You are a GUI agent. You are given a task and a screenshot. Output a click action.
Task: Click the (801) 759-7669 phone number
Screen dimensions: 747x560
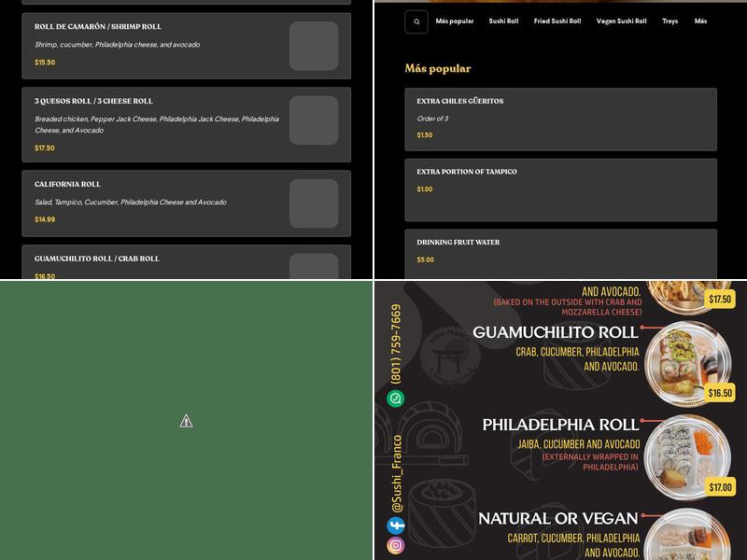(x=396, y=344)
